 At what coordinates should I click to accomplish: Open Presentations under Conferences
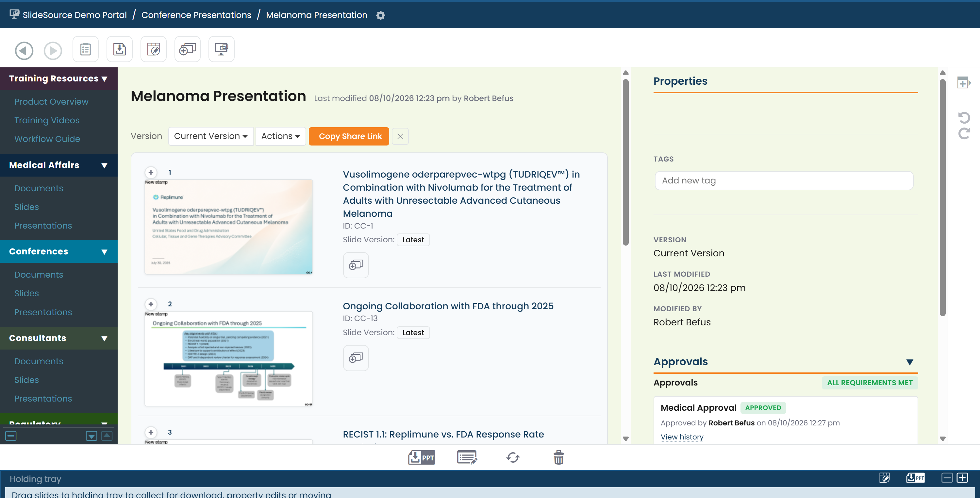pyautogui.click(x=43, y=312)
